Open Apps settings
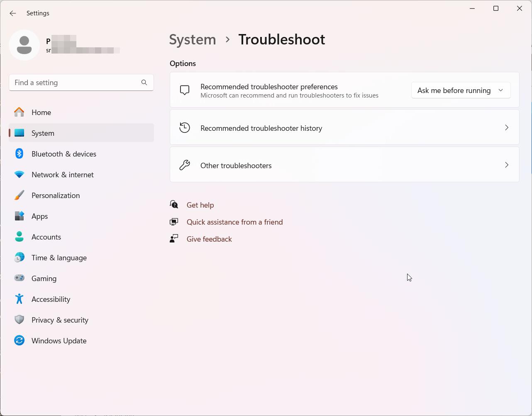 pyautogui.click(x=81, y=216)
